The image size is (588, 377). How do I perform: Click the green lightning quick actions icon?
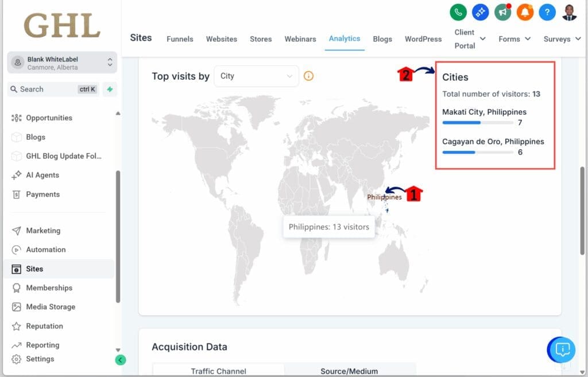pyautogui.click(x=110, y=89)
